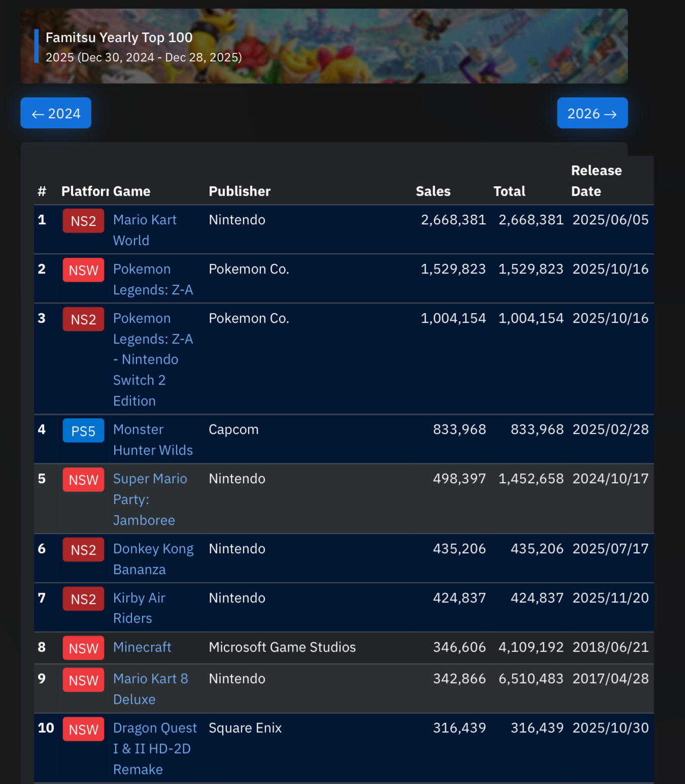
Task: Click the Game column header
Action: point(132,191)
